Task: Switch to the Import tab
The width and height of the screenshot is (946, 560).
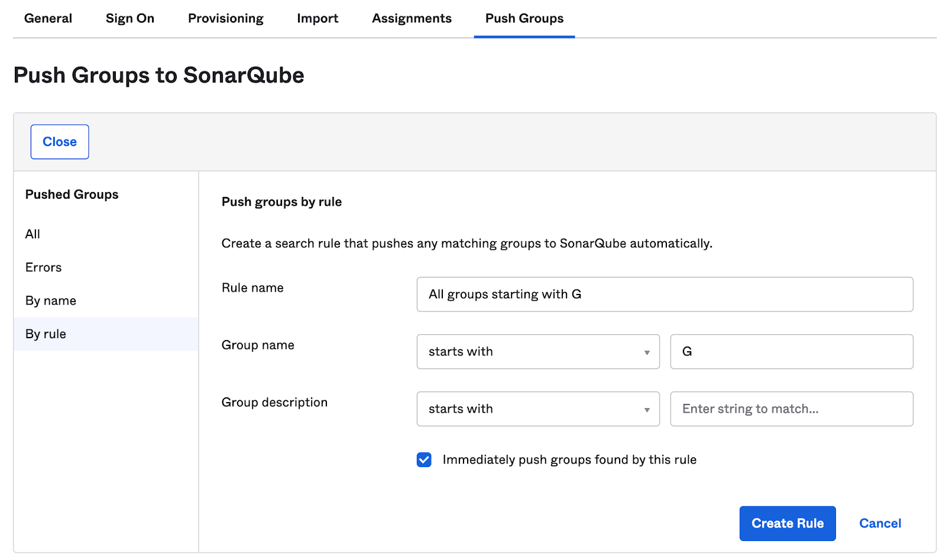Action: tap(318, 18)
